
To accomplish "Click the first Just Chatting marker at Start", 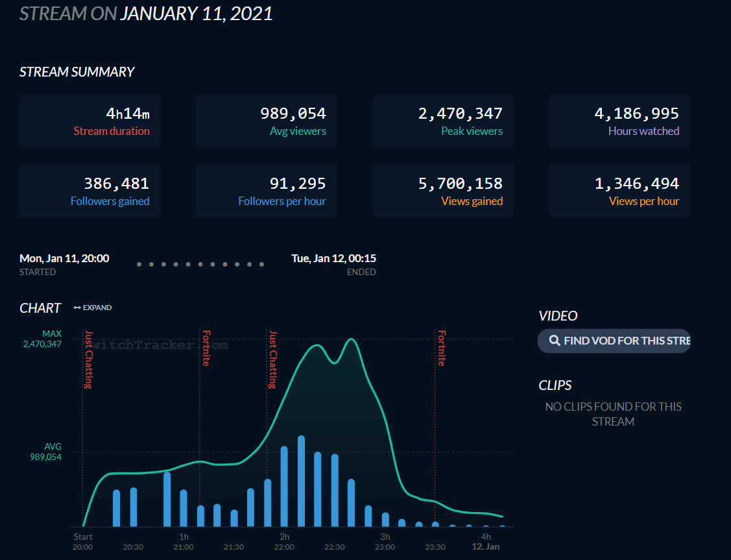I will [x=89, y=359].
